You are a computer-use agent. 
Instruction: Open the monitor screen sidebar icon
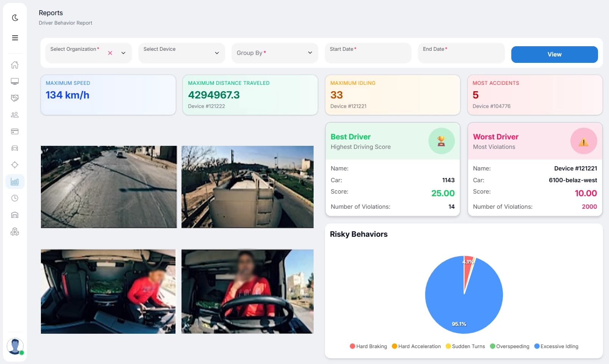click(15, 81)
